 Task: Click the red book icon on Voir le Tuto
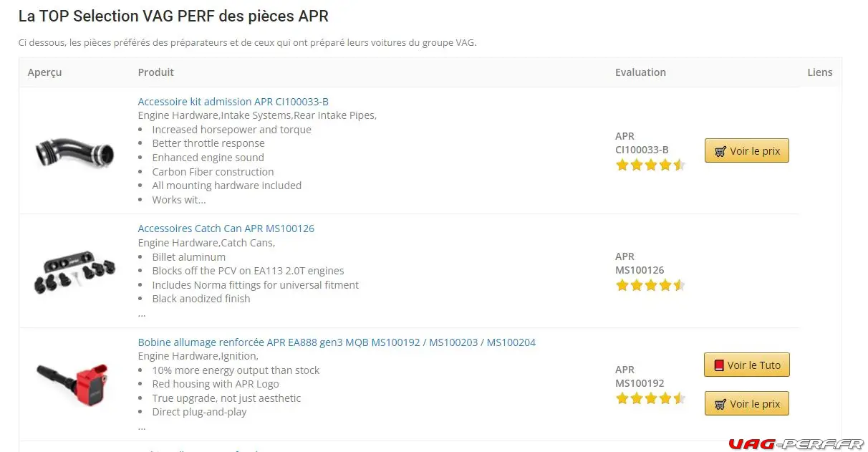click(719, 365)
